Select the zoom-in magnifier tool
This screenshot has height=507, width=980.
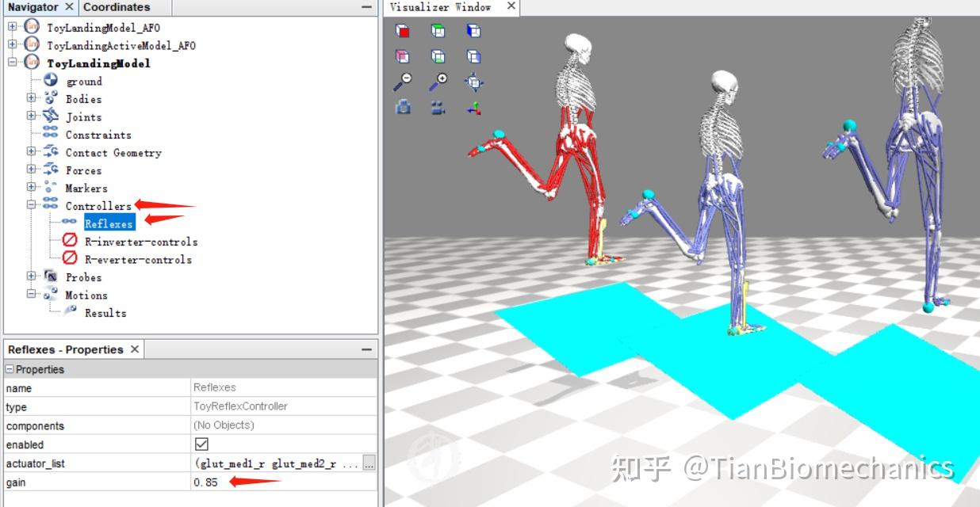coord(438,82)
